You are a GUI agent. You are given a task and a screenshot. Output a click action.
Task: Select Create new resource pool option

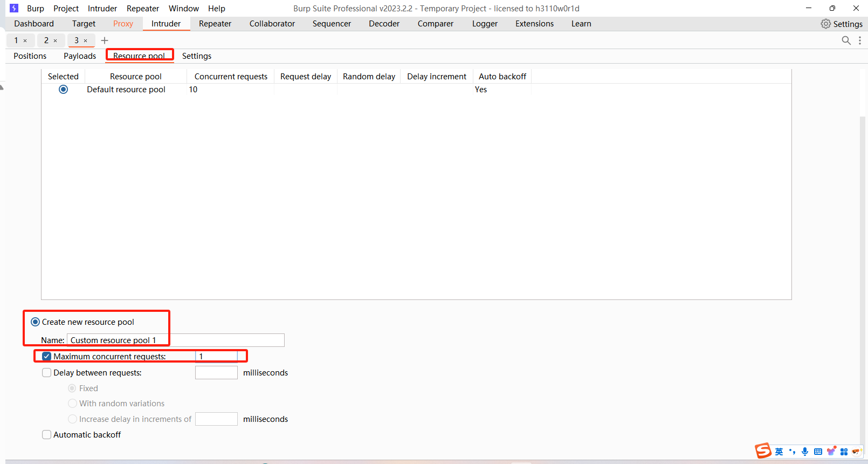(x=36, y=322)
